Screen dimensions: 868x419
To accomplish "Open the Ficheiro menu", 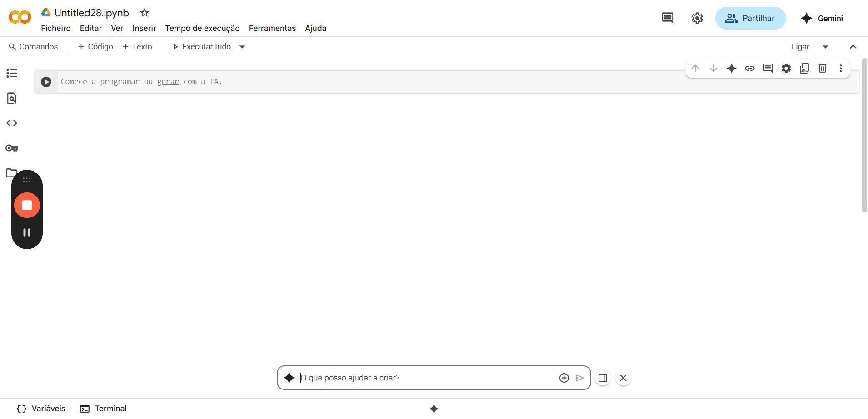I will [56, 28].
